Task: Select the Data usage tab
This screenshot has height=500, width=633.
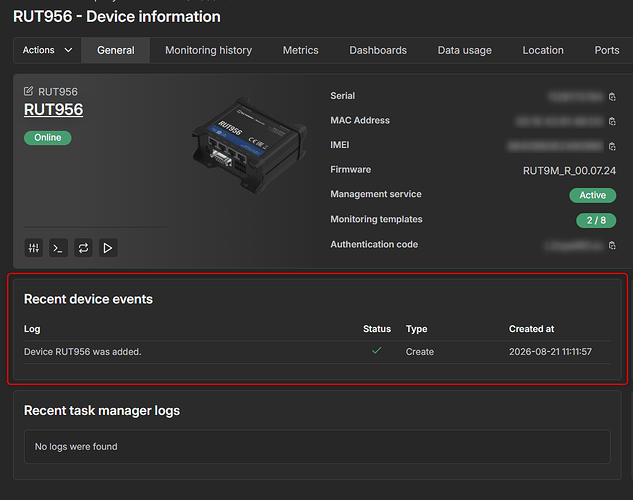Action: pos(465,50)
